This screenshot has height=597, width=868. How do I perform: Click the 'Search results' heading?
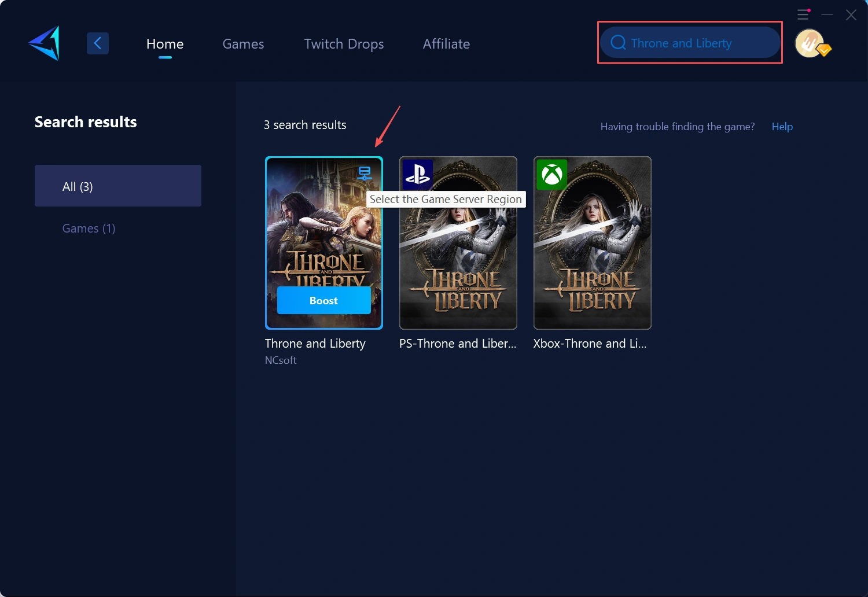[86, 122]
